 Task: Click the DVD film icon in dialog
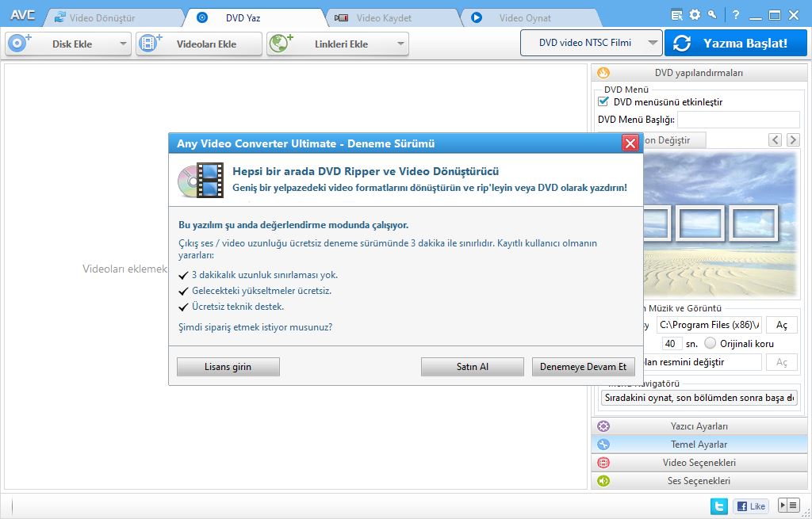(201, 180)
